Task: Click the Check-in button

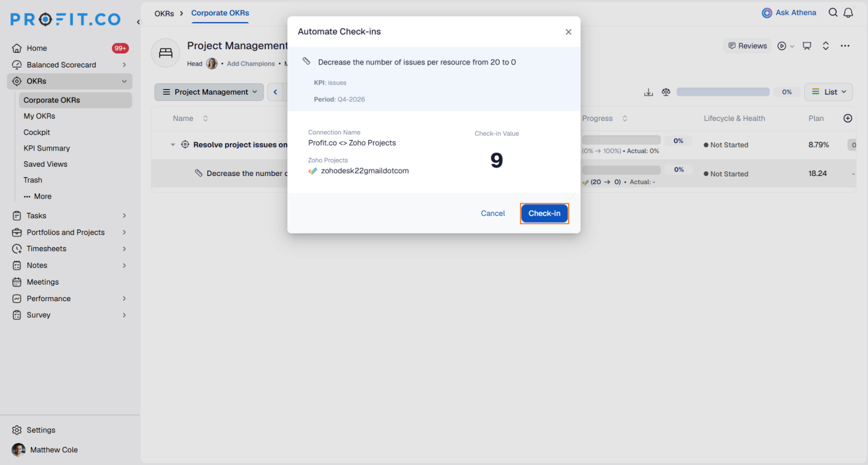Action: coord(544,213)
